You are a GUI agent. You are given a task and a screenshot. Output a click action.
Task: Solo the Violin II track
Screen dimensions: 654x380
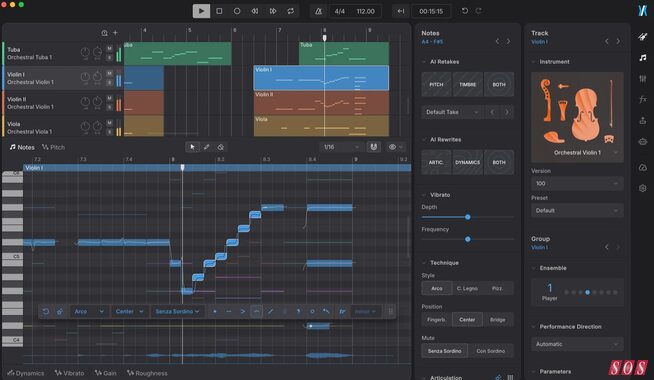(109, 107)
